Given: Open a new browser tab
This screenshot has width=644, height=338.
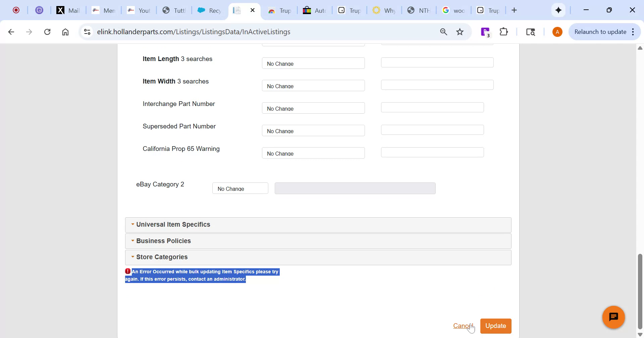Looking at the screenshot, I should (515, 10).
